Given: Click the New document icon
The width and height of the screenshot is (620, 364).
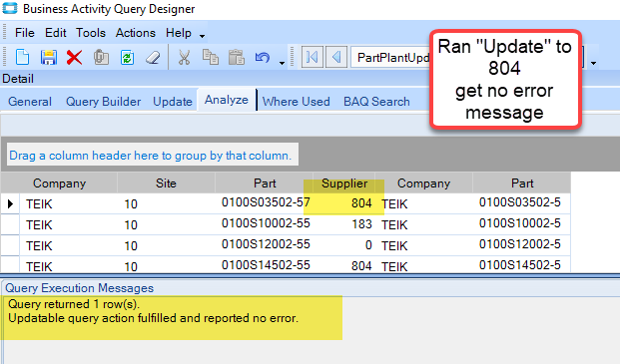Looking at the screenshot, I should point(22,58).
